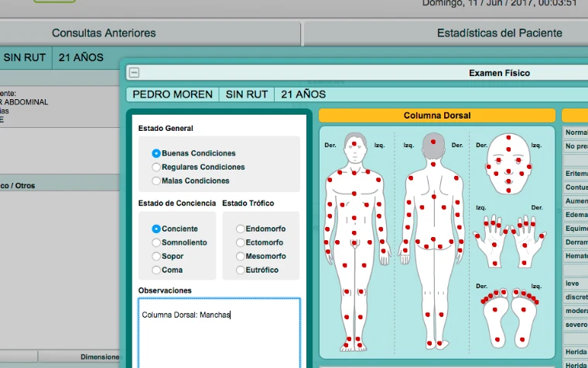588x368 pixels.
Task: Set severity to discret...
Action: pos(576,297)
